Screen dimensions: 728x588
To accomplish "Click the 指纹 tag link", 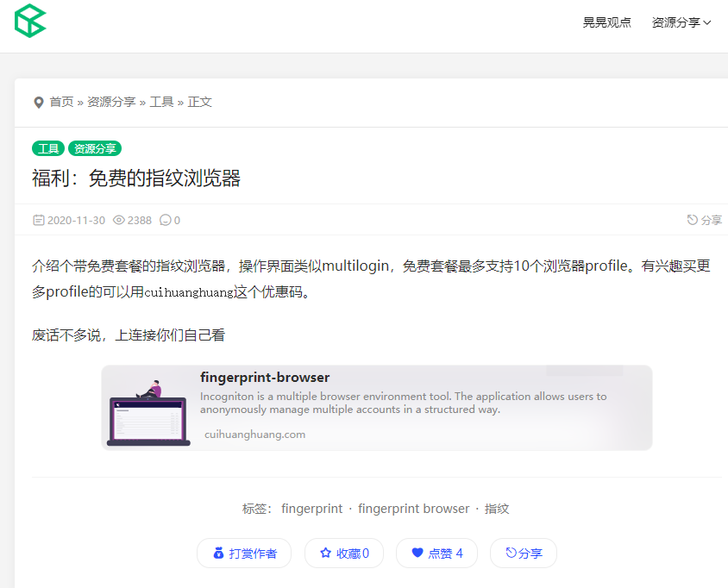I will tap(497, 509).
